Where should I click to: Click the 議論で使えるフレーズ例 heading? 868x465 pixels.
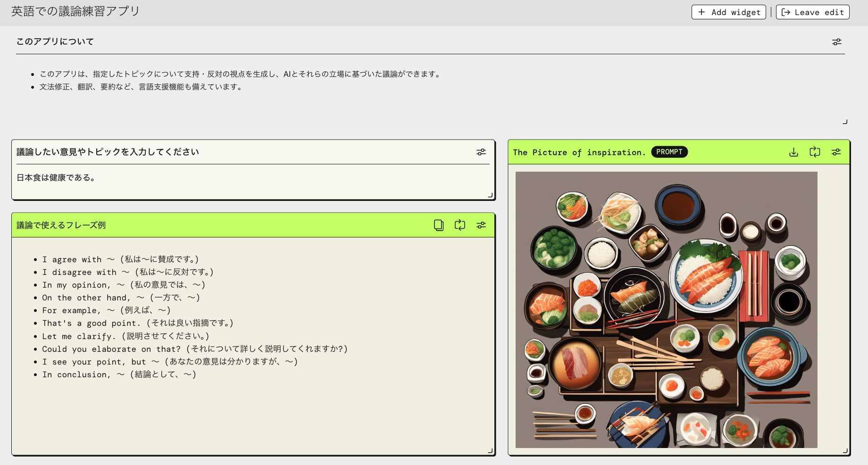point(61,225)
